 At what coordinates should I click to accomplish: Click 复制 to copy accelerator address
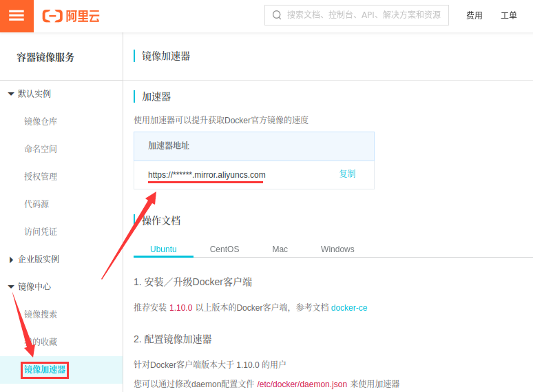click(x=347, y=174)
